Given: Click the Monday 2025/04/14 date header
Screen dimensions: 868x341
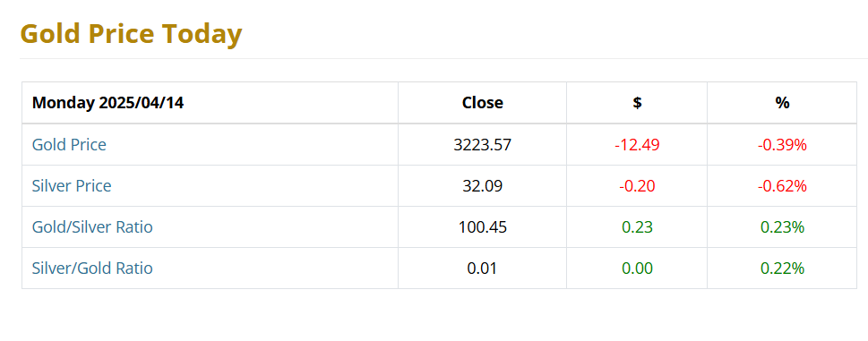Looking at the screenshot, I should point(108,103).
